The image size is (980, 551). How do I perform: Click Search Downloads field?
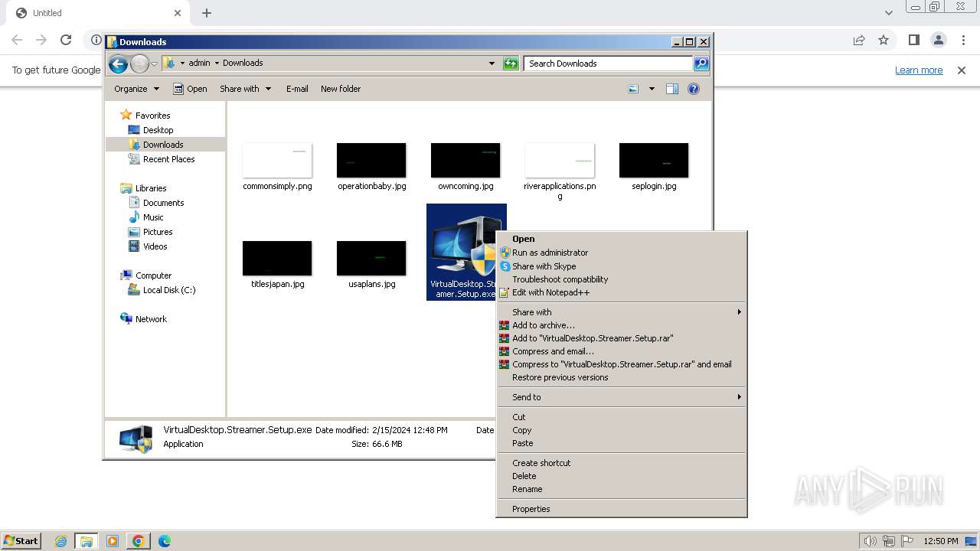(x=609, y=64)
